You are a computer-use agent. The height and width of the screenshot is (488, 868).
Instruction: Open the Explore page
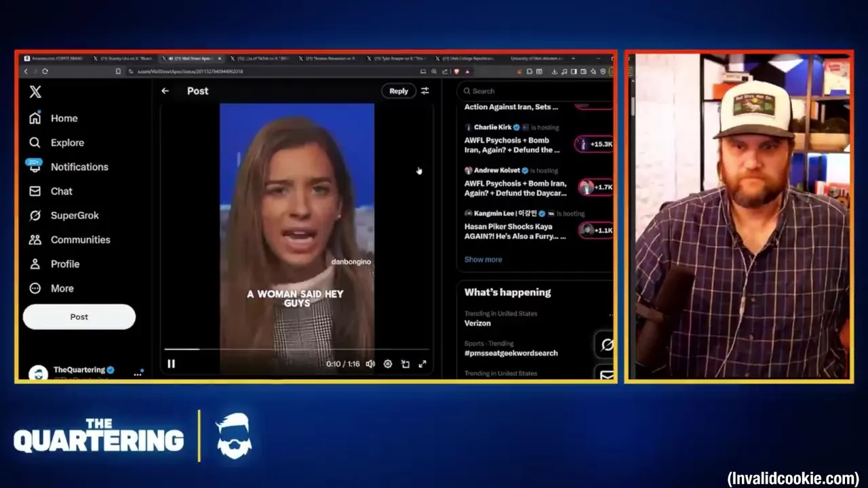[x=57, y=142]
